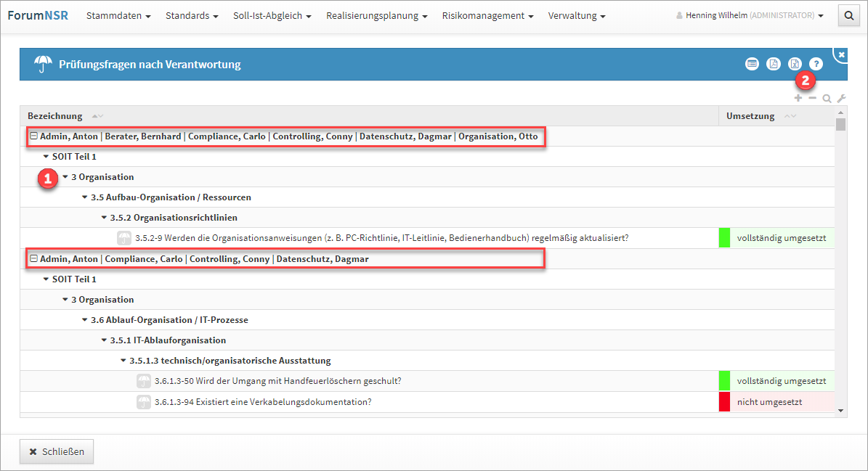Screen dimensions: 868x471
Task: Open Henning Wilhelm user dropdown
Action: tap(749, 15)
